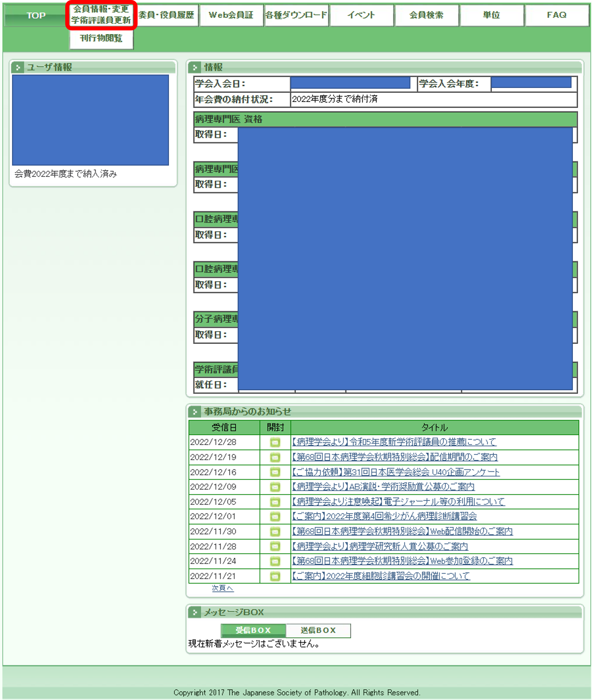The width and height of the screenshot is (592, 700).
Task: Open mail icon for 2022/12/05 notice
Action: pyautogui.click(x=275, y=502)
